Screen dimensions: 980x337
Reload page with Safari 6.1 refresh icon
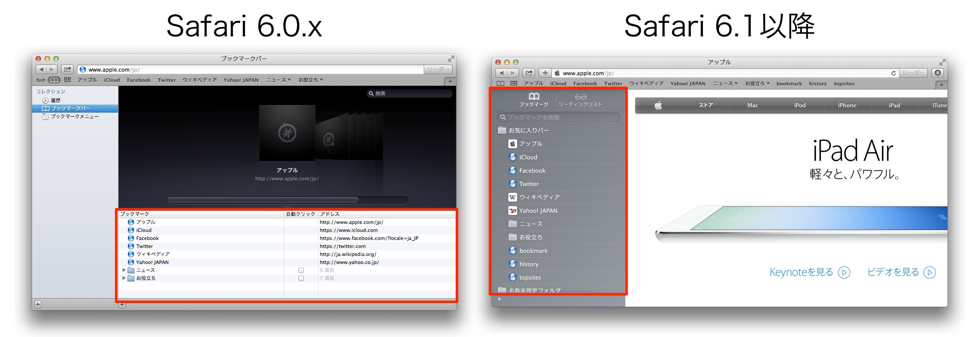tap(893, 73)
